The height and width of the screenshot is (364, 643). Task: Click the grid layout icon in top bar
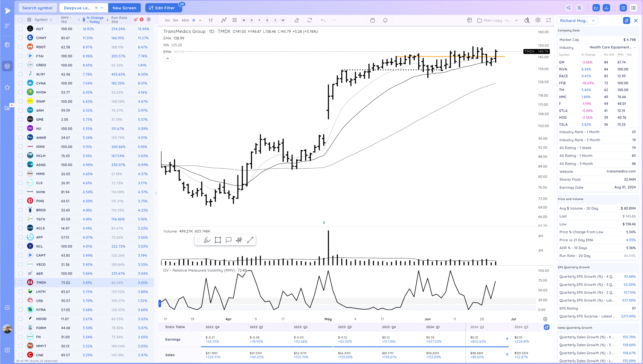tap(633, 8)
